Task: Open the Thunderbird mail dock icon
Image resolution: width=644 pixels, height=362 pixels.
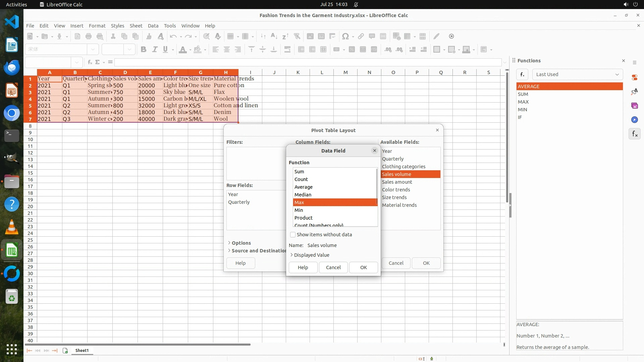Action: click(12, 68)
